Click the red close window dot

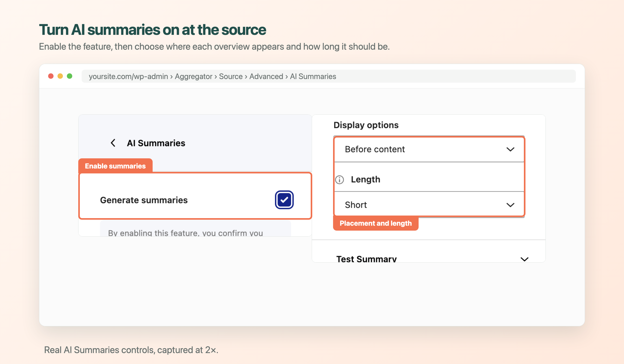coord(51,76)
